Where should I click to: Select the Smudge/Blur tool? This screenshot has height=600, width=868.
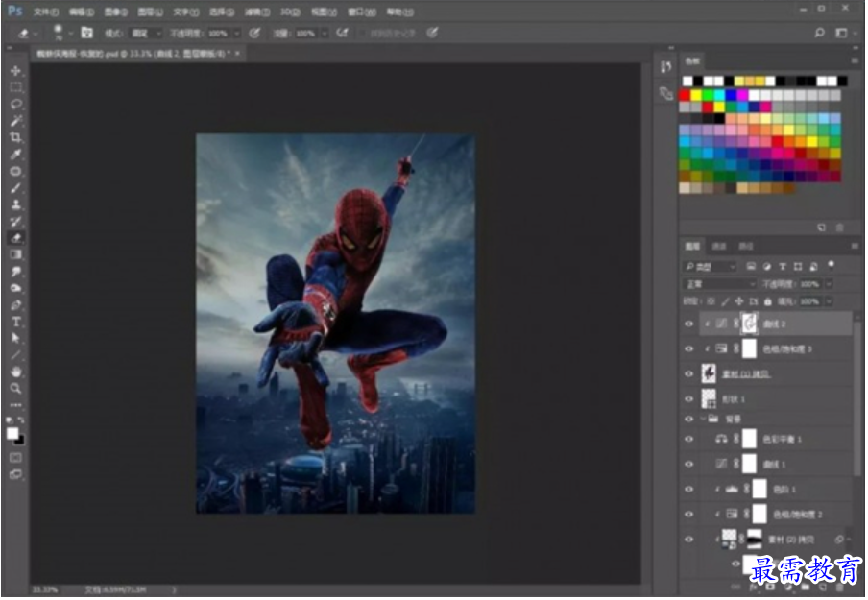point(15,272)
